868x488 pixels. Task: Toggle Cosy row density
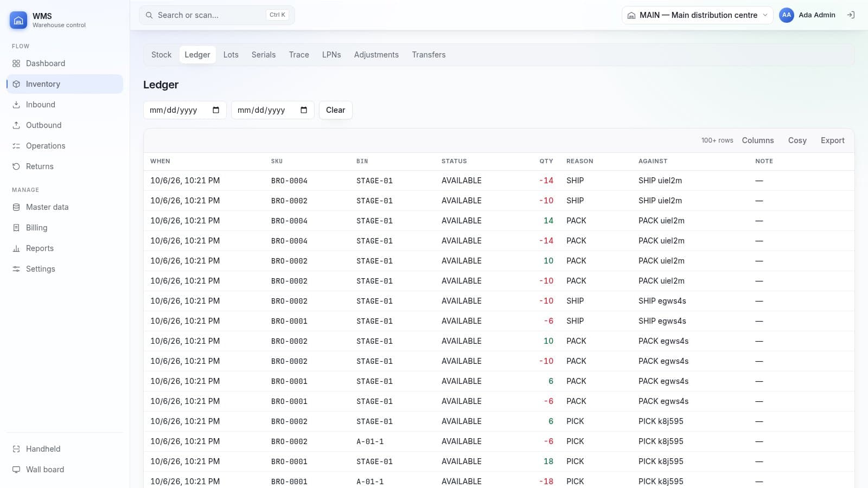(x=797, y=140)
